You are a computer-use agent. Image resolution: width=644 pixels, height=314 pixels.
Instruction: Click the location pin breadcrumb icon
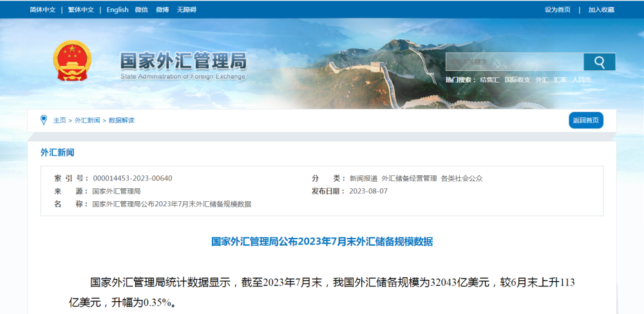[x=44, y=120]
